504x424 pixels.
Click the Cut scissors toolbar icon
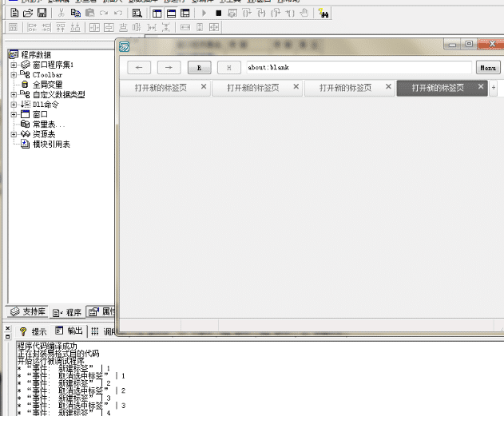[62, 13]
